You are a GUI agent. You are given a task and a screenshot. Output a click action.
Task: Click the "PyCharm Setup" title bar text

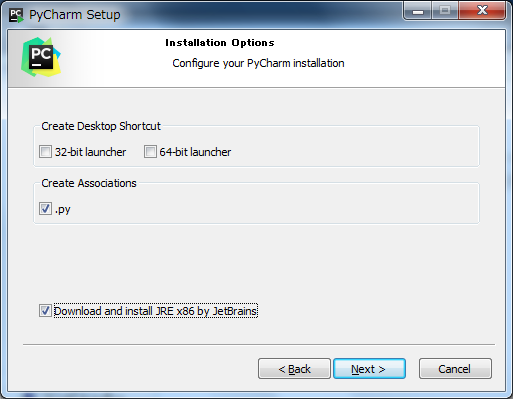click(x=75, y=15)
